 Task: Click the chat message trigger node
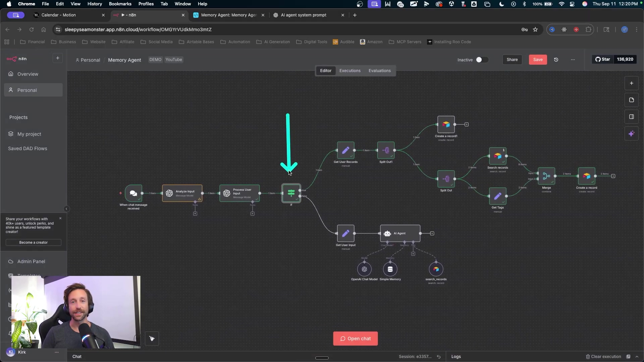[133, 193]
